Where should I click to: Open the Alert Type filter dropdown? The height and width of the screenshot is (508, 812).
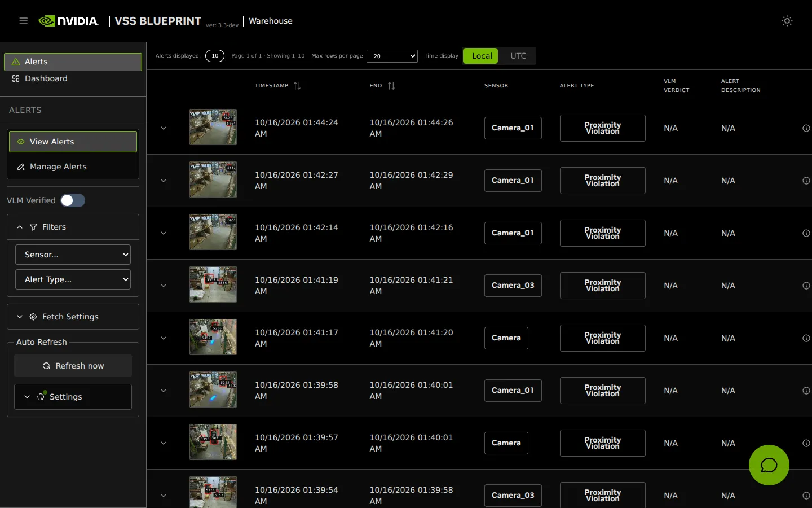73,279
